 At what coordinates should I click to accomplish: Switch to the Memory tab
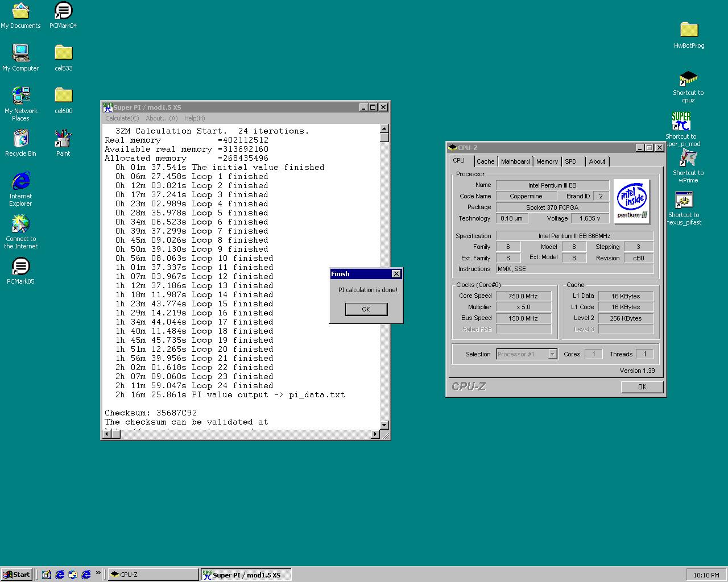[547, 161]
